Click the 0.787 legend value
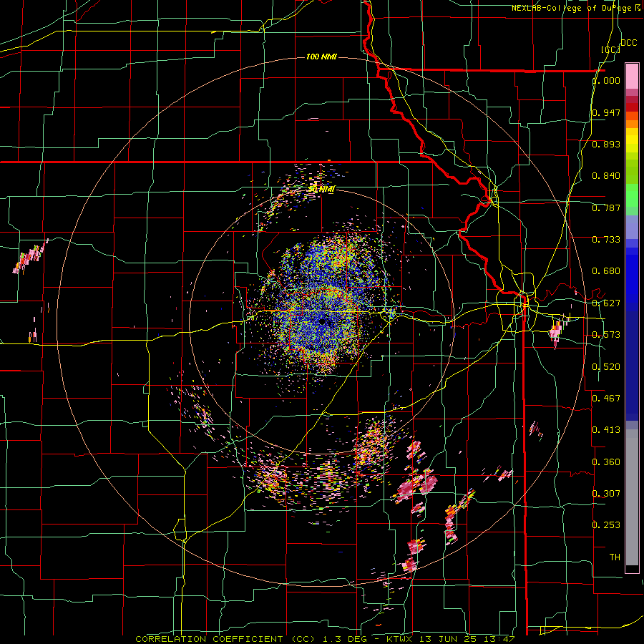The width and height of the screenshot is (644, 644). pos(606,208)
